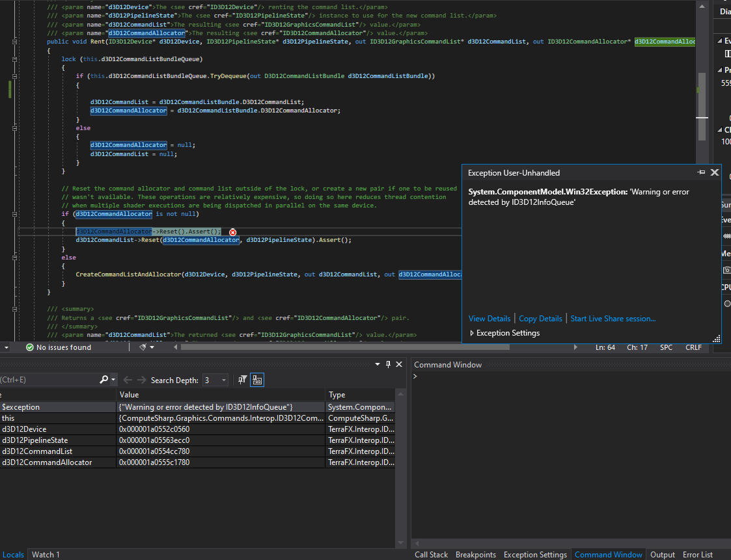Click the Locals scrollbar up arrow
Screen dimensions: 731x560
[x=400, y=395]
